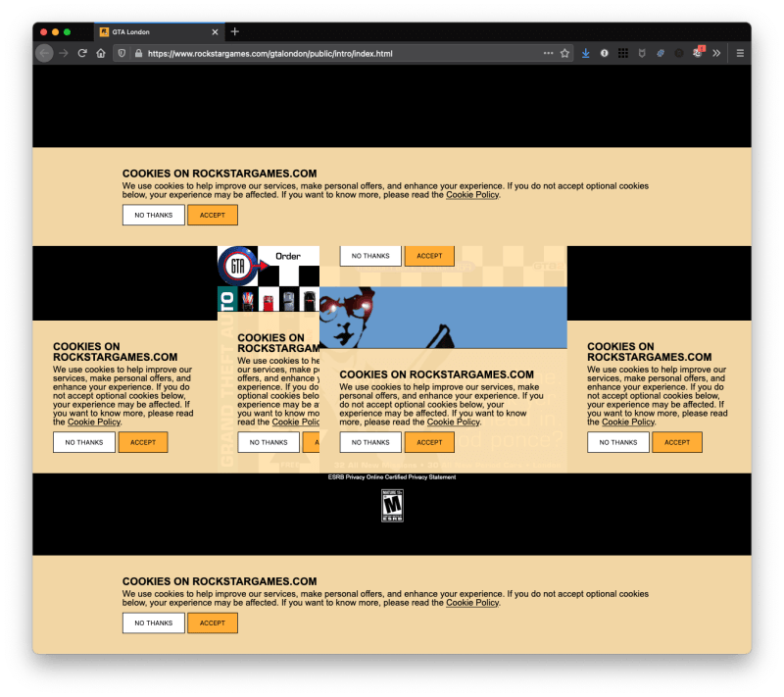
Task: Click the Union Jack car thumbnail
Action: pos(248,302)
